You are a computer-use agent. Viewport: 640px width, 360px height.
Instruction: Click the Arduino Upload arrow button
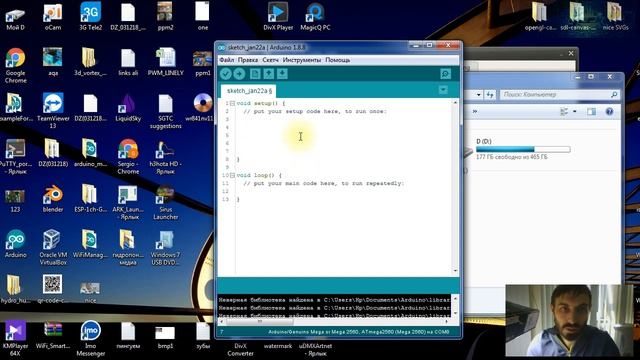point(240,74)
